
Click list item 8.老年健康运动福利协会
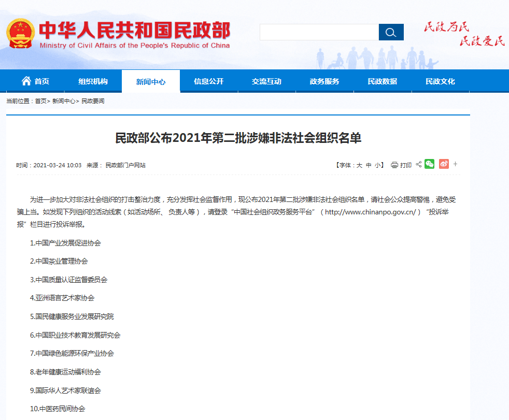point(65,372)
